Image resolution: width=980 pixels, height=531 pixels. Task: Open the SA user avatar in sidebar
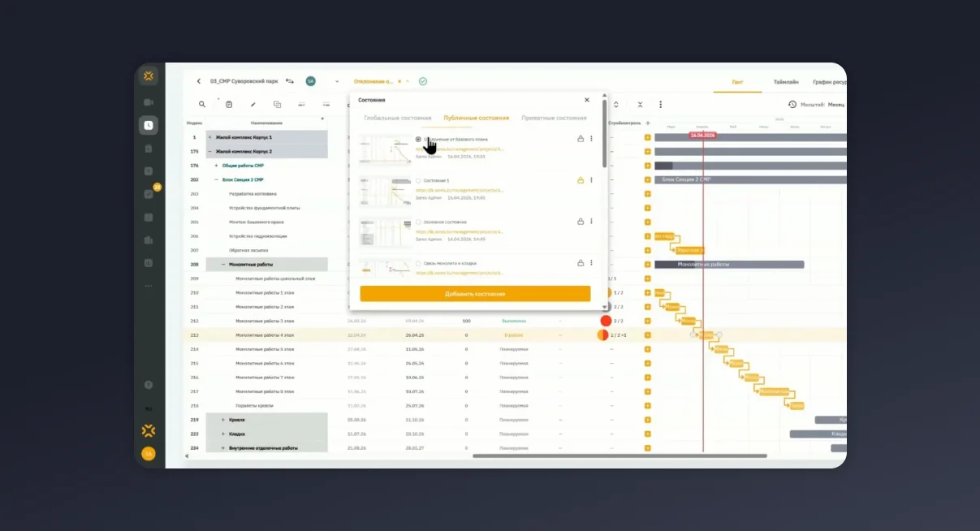click(149, 454)
